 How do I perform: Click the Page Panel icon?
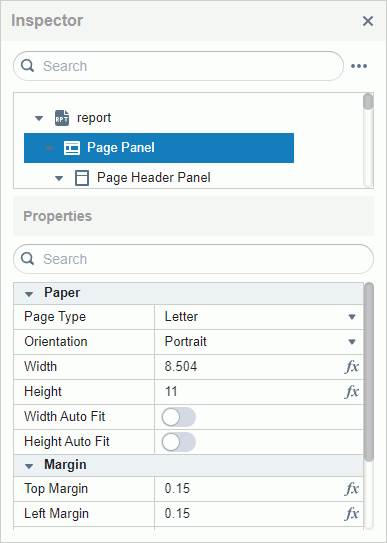[72, 148]
